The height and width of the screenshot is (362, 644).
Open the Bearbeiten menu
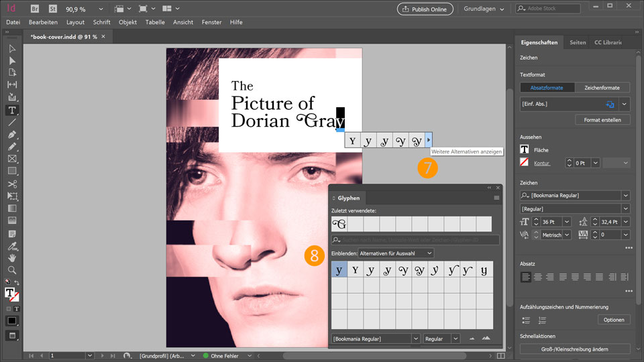(x=43, y=22)
